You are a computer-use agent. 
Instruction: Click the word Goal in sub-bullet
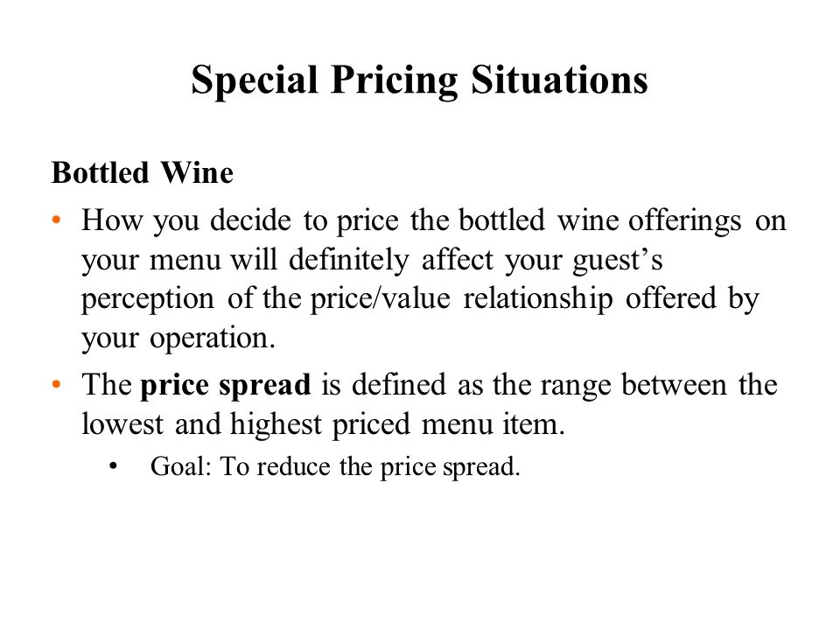point(178,466)
